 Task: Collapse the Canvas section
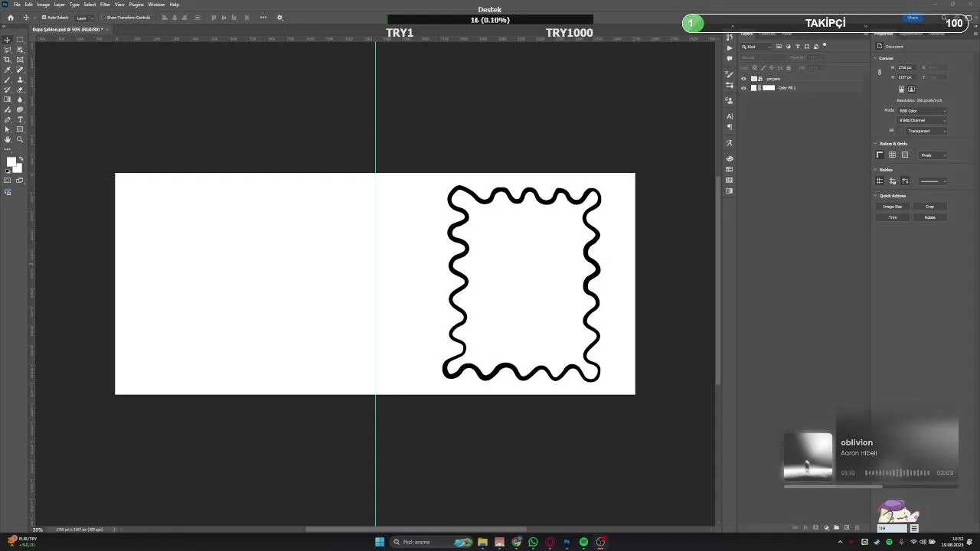coord(876,58)
